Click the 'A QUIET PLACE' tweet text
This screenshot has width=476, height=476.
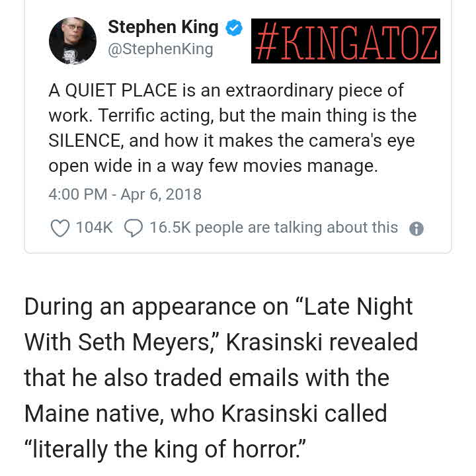(112, 91)
